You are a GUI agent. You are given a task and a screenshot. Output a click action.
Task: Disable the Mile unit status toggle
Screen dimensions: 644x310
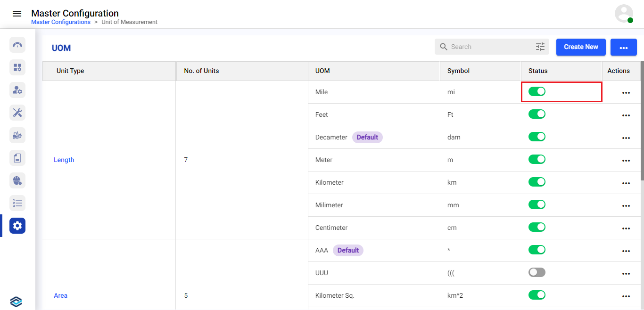coord(537,91)
